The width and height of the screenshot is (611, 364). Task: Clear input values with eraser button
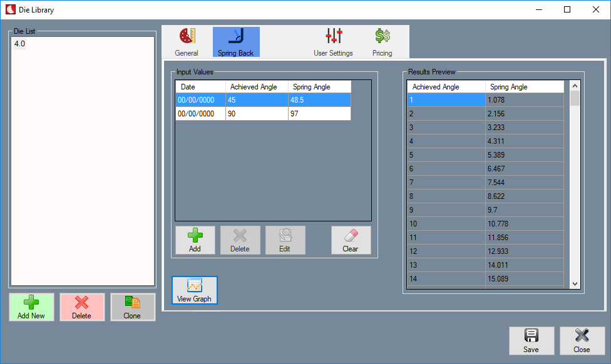(x=351, y=240)
